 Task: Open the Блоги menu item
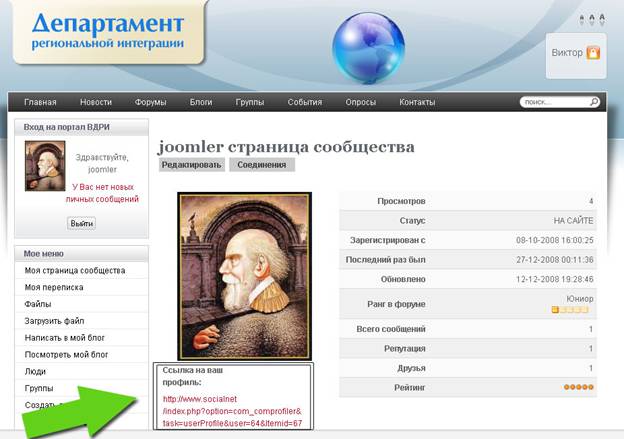tap(201, 102)
